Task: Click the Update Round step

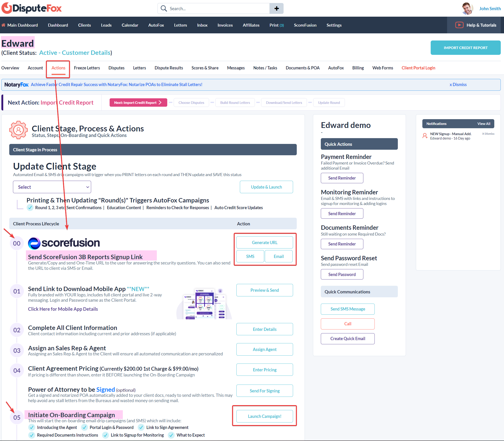Action: [329, 103]
